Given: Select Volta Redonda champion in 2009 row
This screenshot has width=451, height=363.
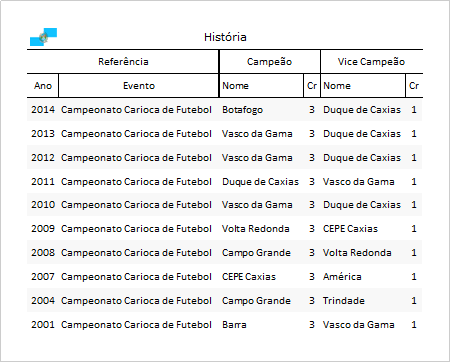Looking at the screenshot, I should [x=256, y=229].
